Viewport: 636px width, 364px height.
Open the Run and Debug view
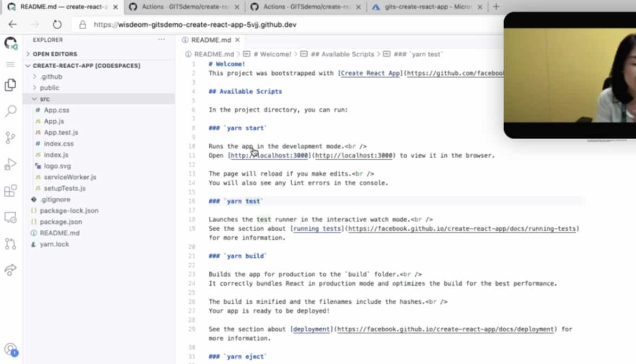(x=10, y=164)
